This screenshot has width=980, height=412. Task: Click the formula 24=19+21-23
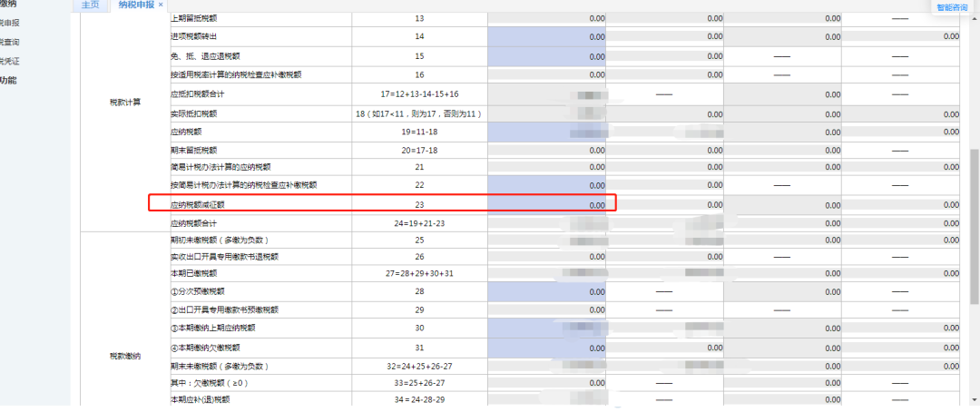click(x=419, y=222)
